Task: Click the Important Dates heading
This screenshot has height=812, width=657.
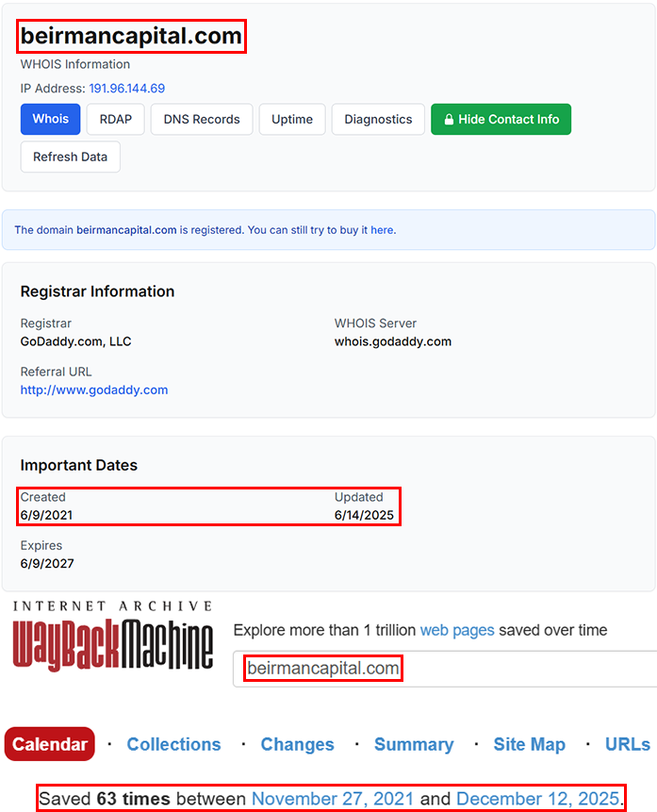Action: [78, 465]
